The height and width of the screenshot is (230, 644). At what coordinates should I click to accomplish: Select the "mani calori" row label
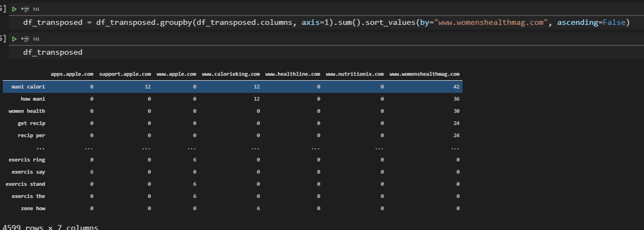(x=28, y=87)
